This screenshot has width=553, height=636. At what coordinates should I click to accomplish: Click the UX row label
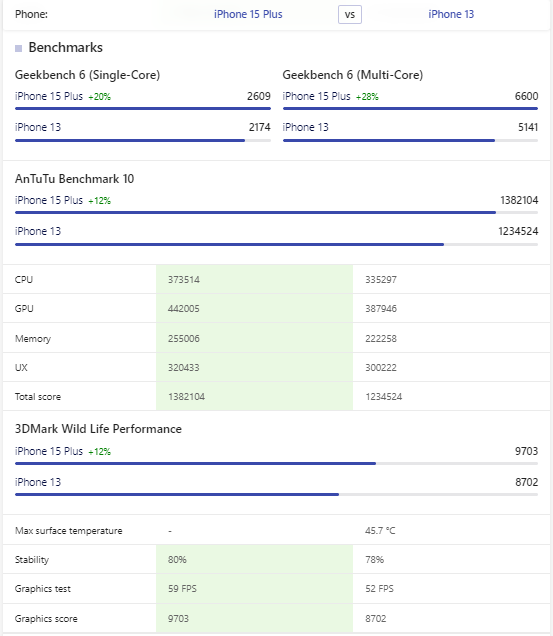21,368
